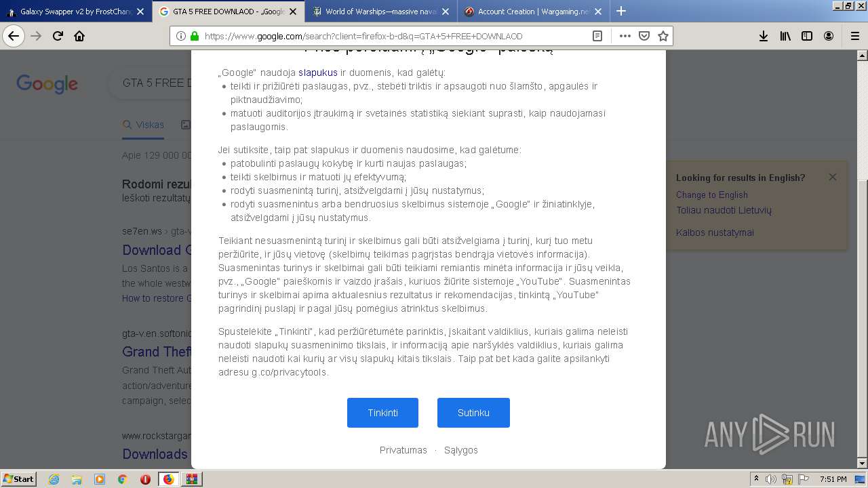Go back to the previous page
Image resolution: width=868 pixels, height=488 pixels.
(x=14, y=36)
